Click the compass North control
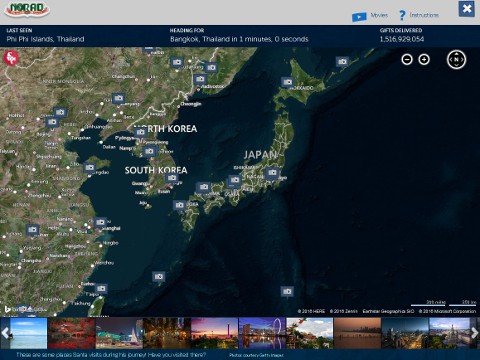The width and height of the screenshot is (480, 360). click(x=456, y=60)
